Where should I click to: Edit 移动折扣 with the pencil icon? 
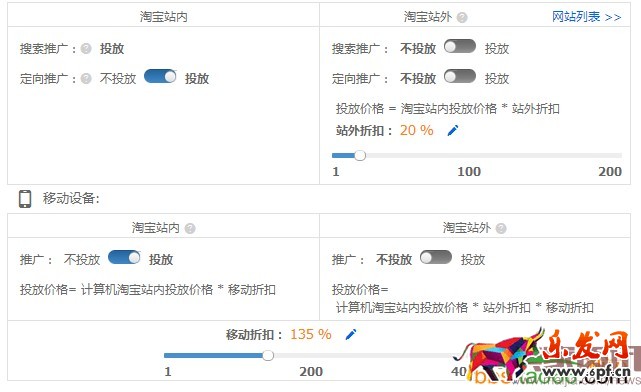[351, 334]
